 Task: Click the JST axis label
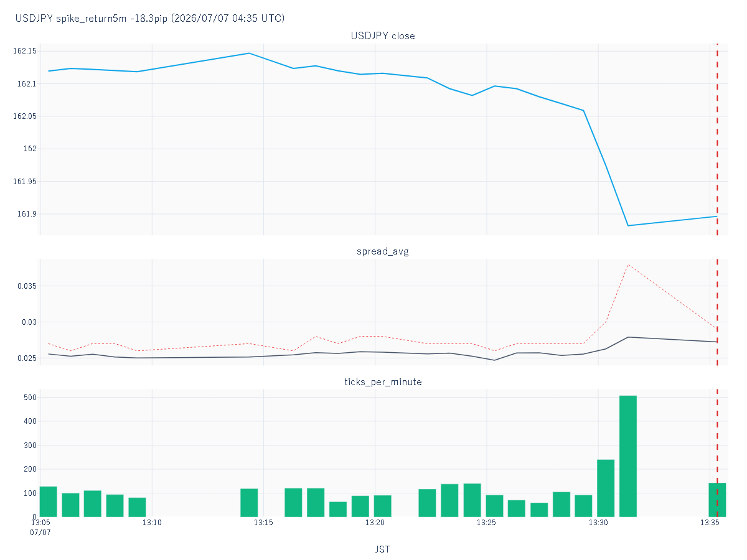pyautogui.click(x=382, y=549)
